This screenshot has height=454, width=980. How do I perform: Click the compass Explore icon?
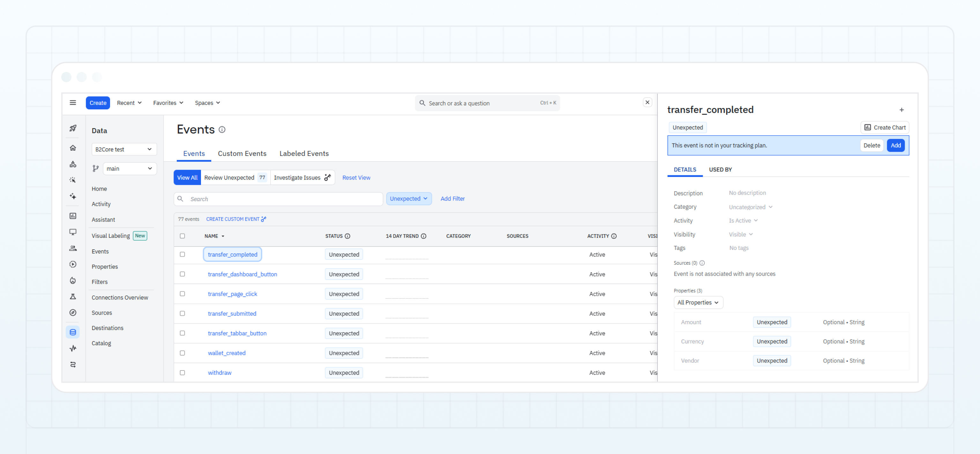[x=73, y=312]
